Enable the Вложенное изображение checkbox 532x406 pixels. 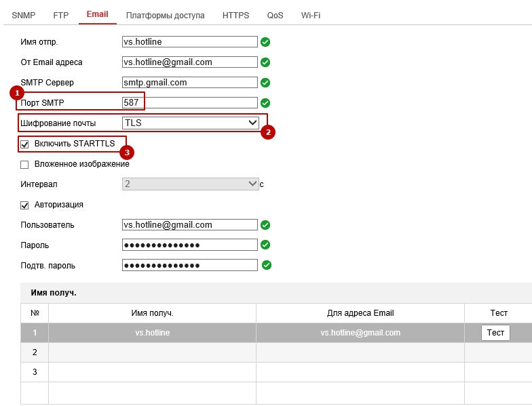click(x=25, y=164)
